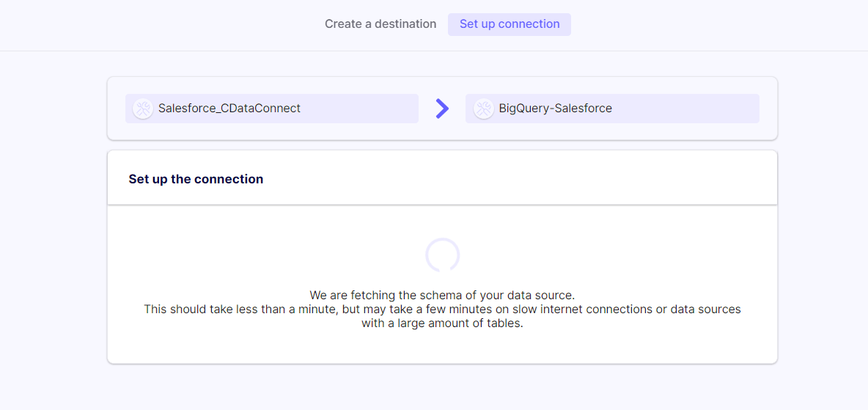Click the BigQuery-Salesforce destination icon
The height and width of the screenshot is (410, 868).
483,109
